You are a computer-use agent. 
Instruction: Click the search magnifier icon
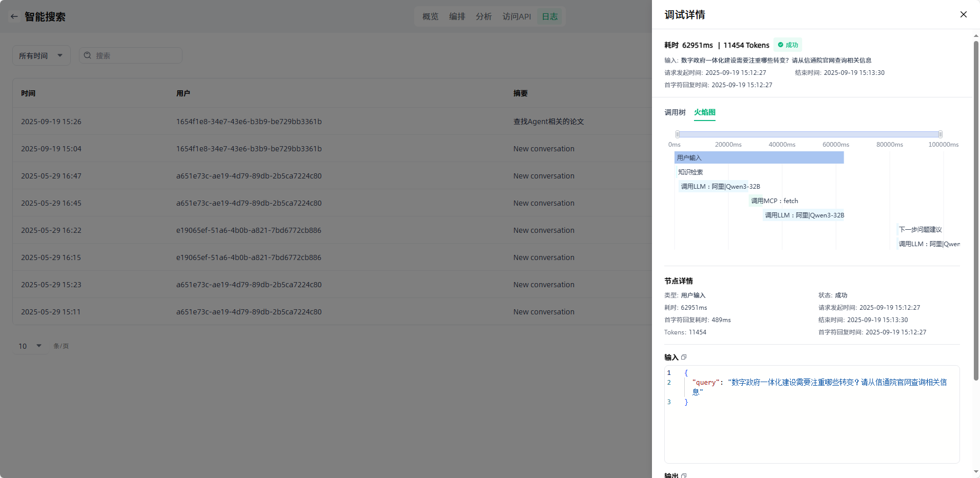(88, 55)
